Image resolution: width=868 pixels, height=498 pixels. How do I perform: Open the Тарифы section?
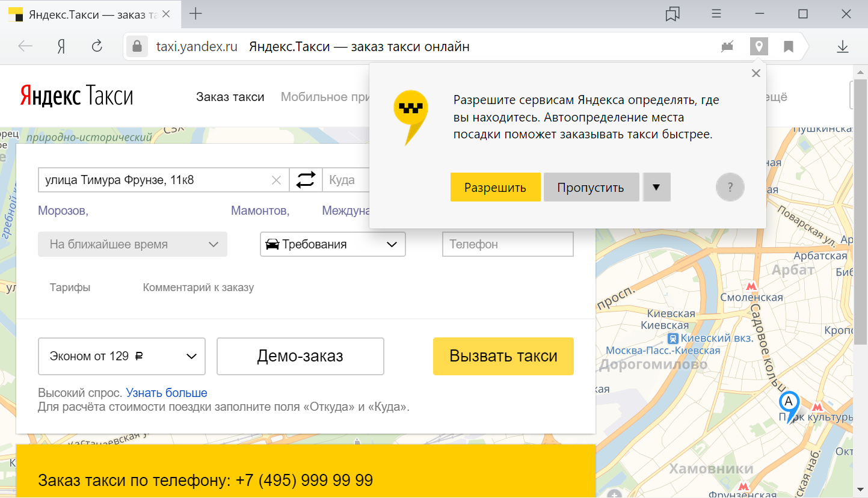pyautogui.click(x=70, y=287)
